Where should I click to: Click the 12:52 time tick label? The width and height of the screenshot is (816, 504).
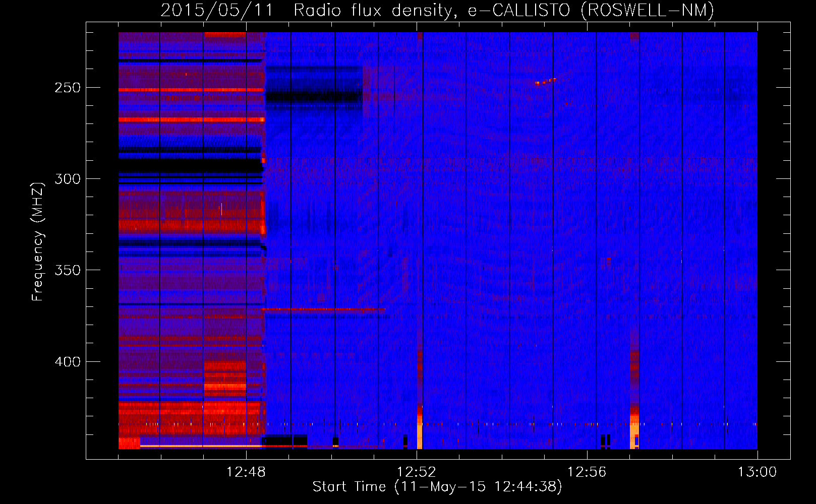417,472
